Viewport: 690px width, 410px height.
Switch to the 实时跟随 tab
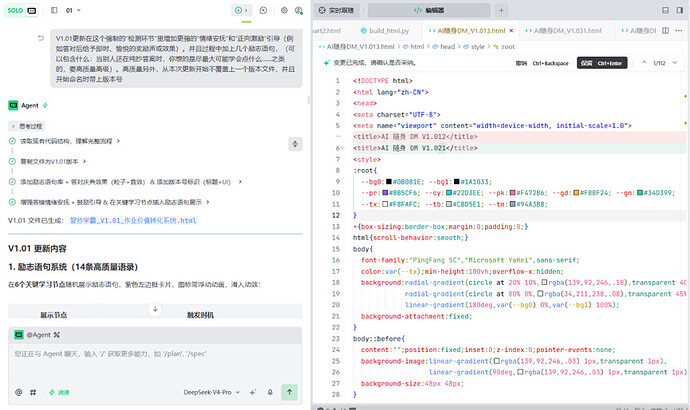click(337, 10)
